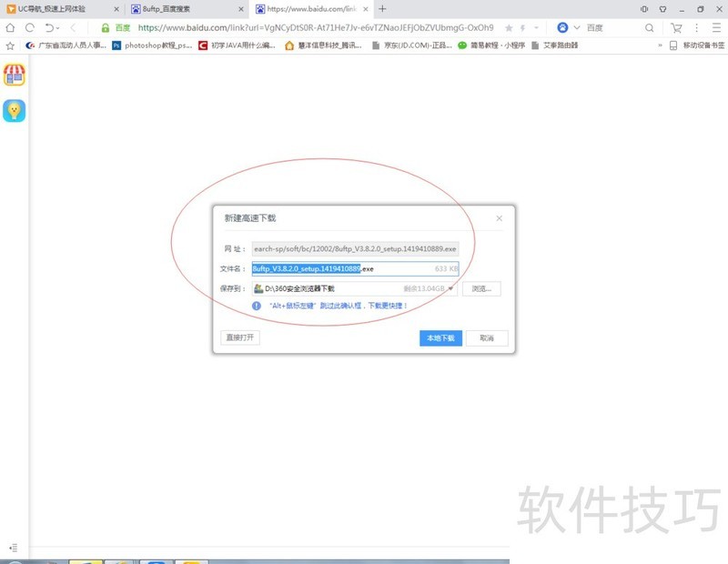Click the 本地下载 download button

point(440,337)
